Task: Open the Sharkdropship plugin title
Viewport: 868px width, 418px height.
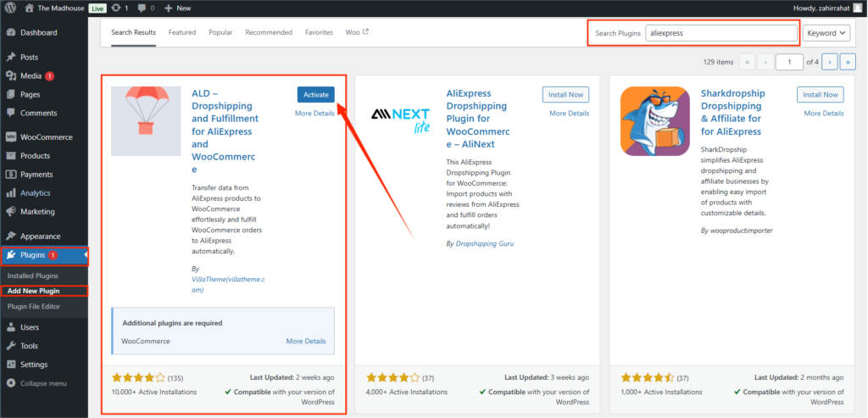Action: [732, 113]
